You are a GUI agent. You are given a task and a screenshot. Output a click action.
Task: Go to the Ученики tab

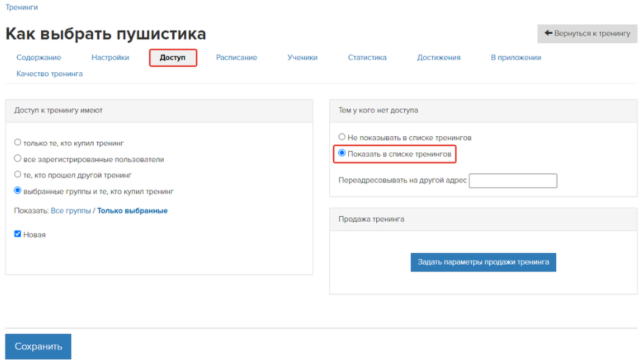303,58
